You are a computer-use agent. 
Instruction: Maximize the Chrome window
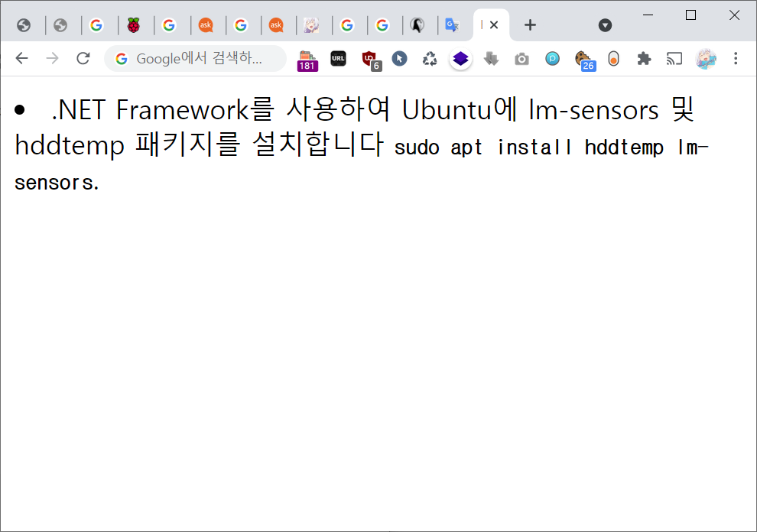pyautogui.click(x=691, y=15)
